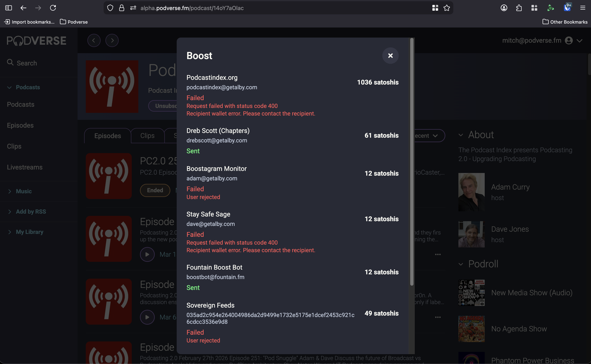Collapse the Podcasts sidebar section

tap(9, 87)
